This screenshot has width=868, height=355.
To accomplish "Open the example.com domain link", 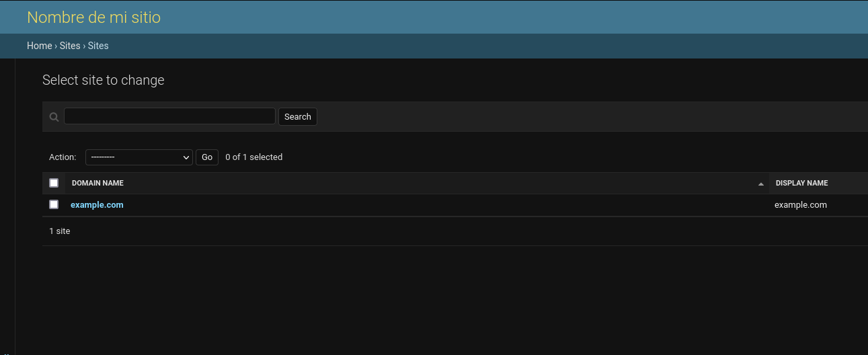I will click(x=97, y=205).
